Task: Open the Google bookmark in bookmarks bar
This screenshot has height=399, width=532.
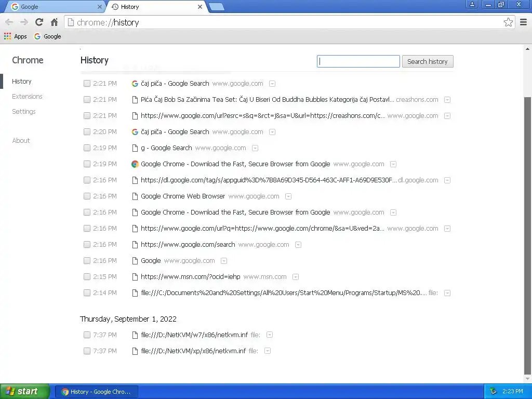Action: (47, 36)
